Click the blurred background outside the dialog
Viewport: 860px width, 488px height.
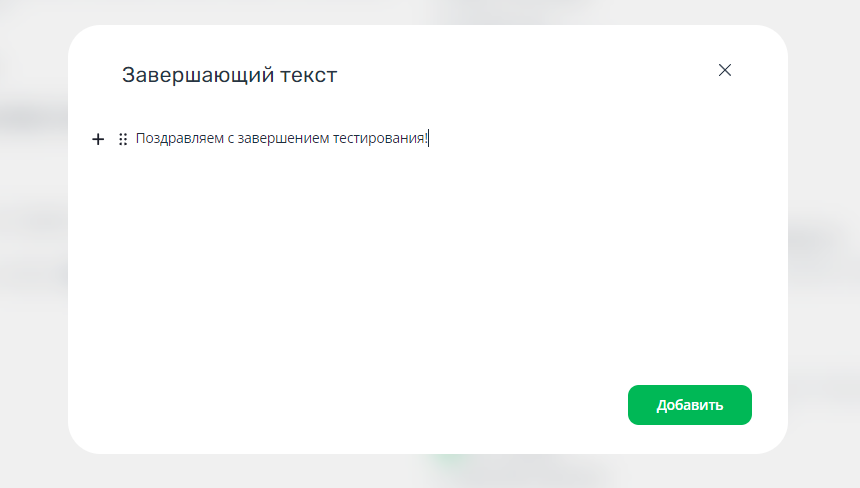pos(33,247)
